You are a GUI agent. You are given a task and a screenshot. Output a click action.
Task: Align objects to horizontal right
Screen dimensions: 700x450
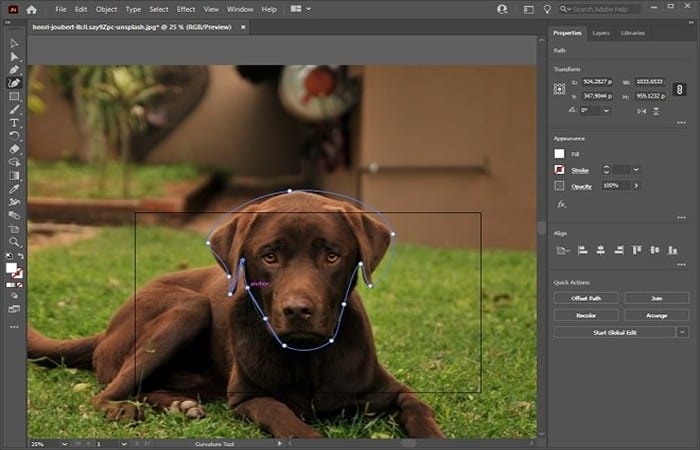[618, 250]
